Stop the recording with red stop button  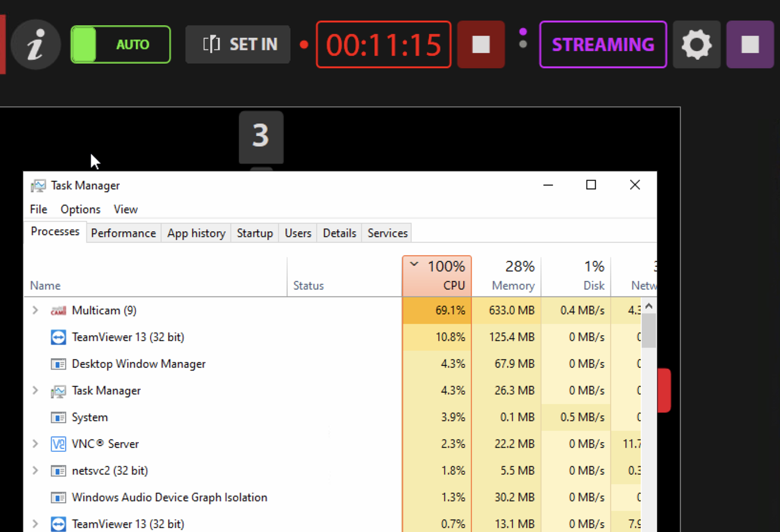point(481,45)
